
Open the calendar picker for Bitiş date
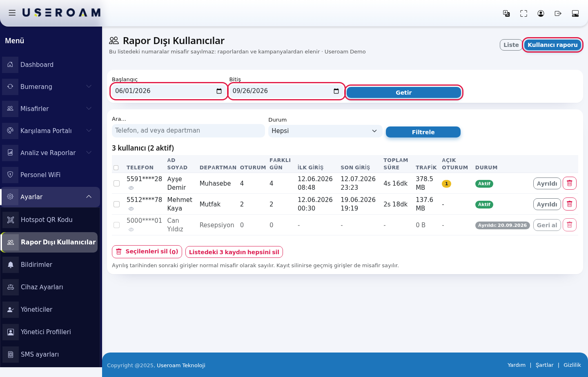(336, 91)
